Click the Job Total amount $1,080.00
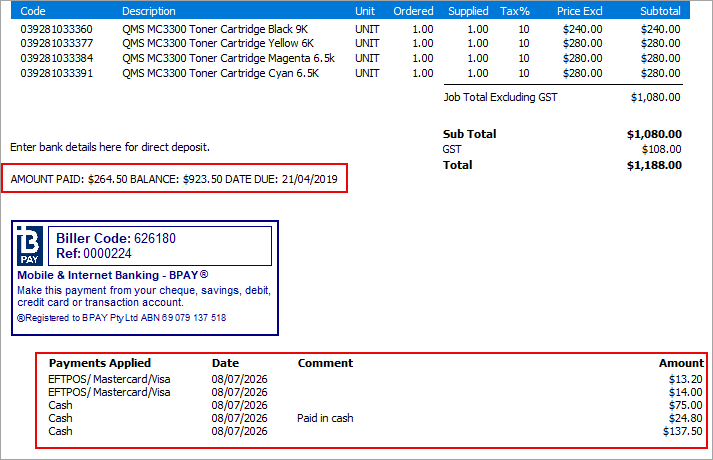This screenshot has height=460, width=713. coord(656,97)
